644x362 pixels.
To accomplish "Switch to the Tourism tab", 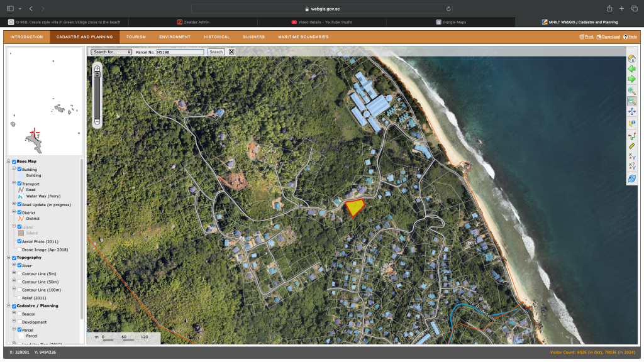I will click(136, 37).
